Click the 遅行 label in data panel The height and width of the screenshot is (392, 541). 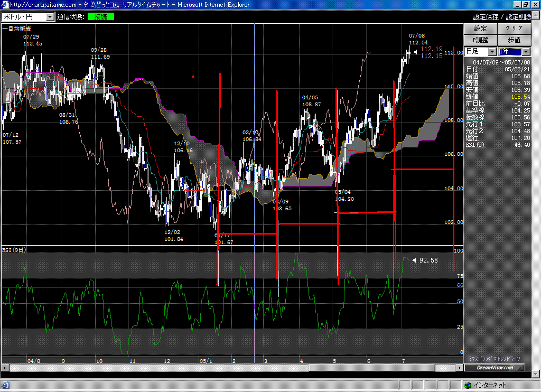click(x=472, y=138)
